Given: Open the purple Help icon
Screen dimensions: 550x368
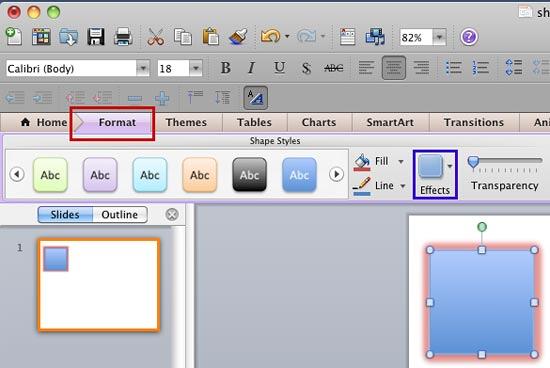Looking at the screenshot, I should [x=469, y=37].
